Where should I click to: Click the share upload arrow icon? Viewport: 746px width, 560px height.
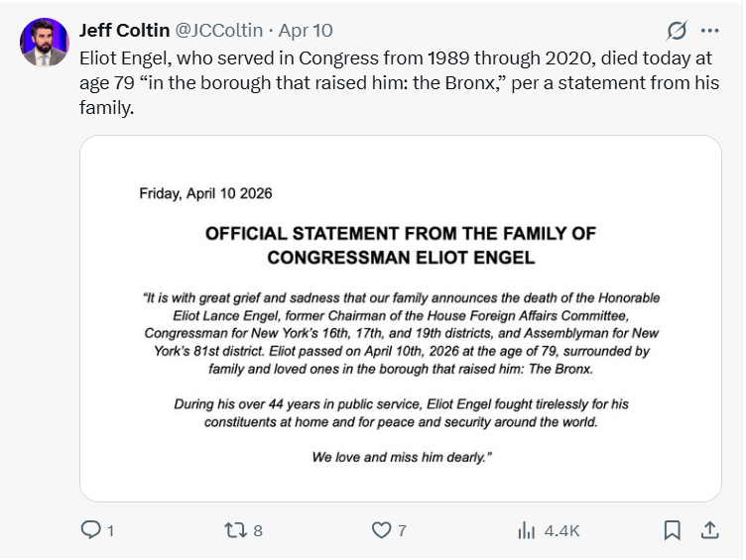(x=709, y=531)
